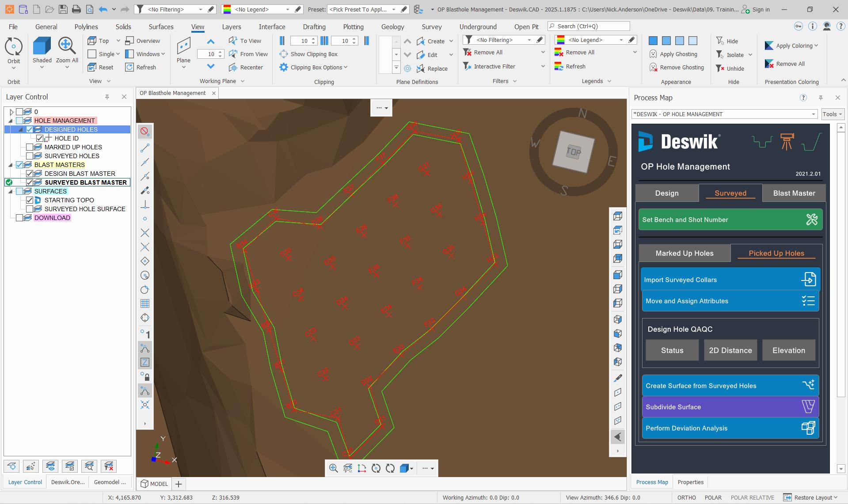The height and width of the screenshot is (504, 848).
Task: Click the TOP view cube navigator
Action: tap(574, 152)
